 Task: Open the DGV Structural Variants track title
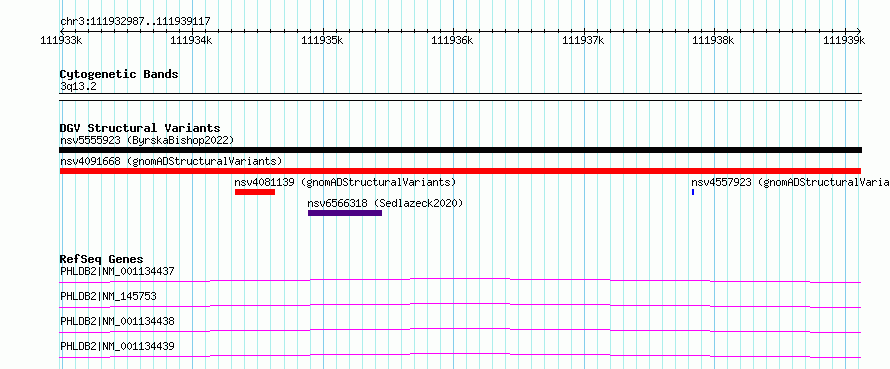click(140, 128)
